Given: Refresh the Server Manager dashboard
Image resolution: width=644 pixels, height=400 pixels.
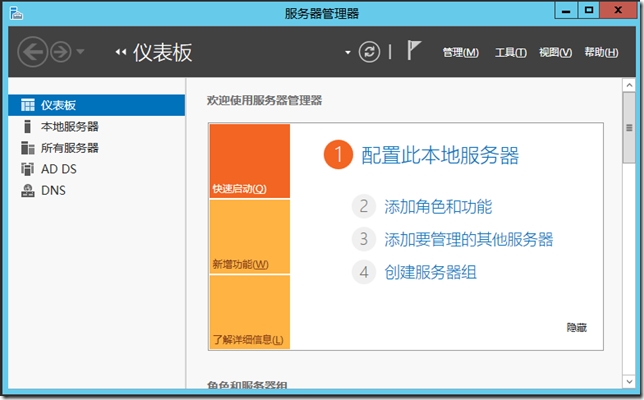Looking at the screenshot, I should (x=369, y=52).
